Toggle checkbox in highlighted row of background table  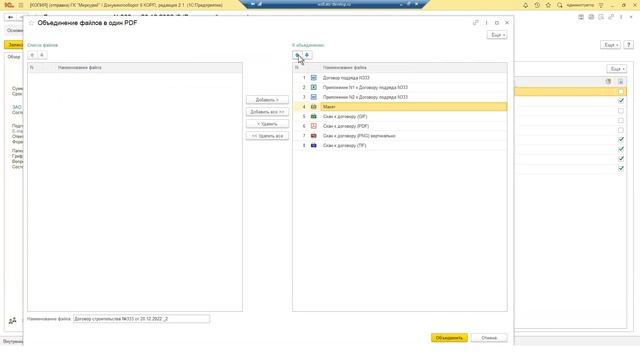click(x=621, y=91)
